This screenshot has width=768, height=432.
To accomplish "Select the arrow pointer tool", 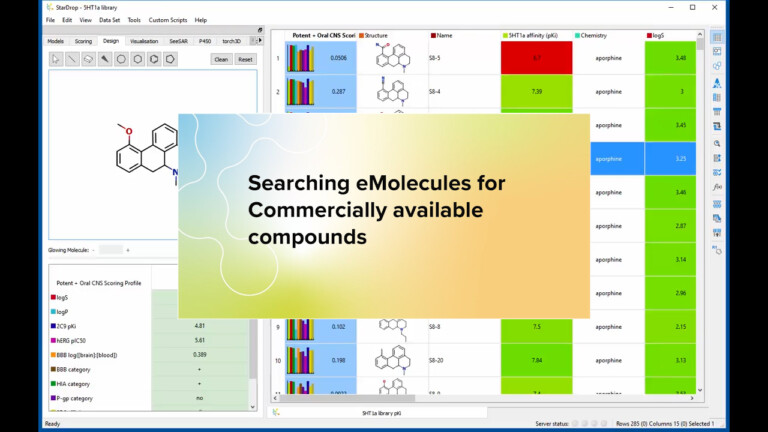I will 56,59.
